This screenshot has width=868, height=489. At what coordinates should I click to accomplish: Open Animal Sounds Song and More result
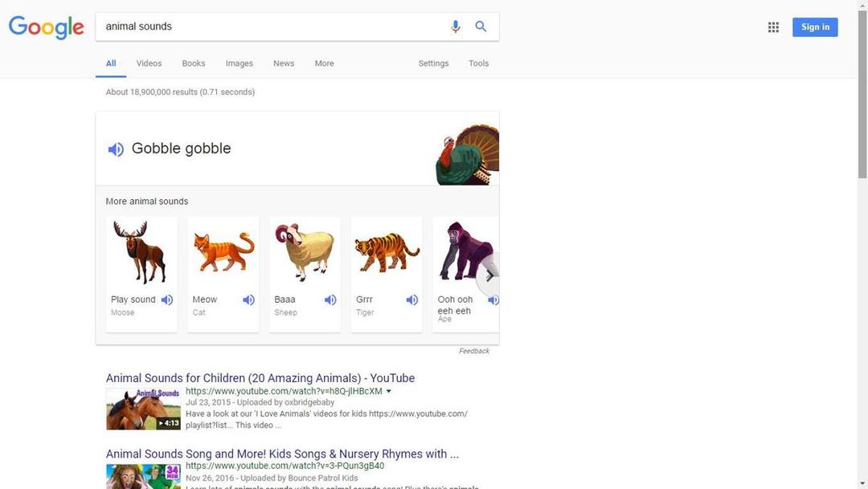click(282, 454)
